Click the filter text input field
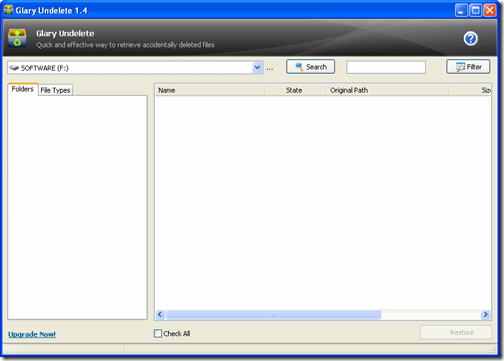The image size is (504, 361). (x=386, y=67)
